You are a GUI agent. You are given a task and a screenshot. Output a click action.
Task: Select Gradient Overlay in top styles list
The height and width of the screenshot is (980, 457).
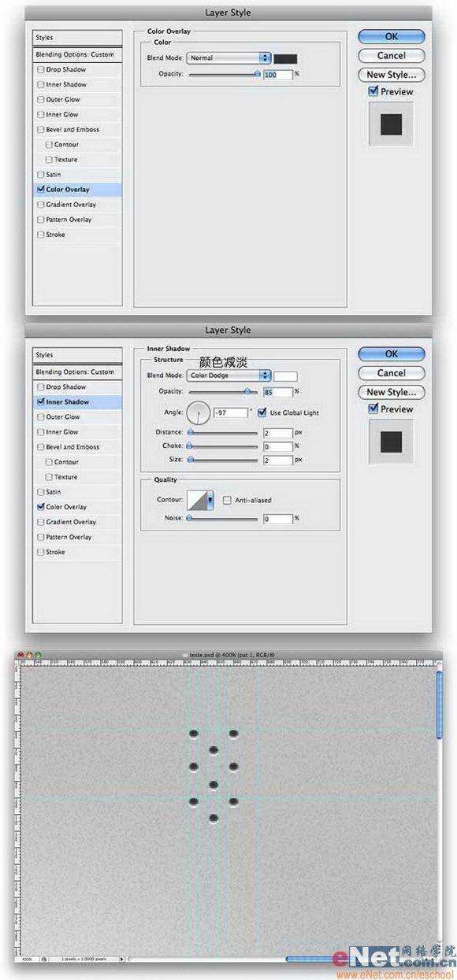coord(71,205)
